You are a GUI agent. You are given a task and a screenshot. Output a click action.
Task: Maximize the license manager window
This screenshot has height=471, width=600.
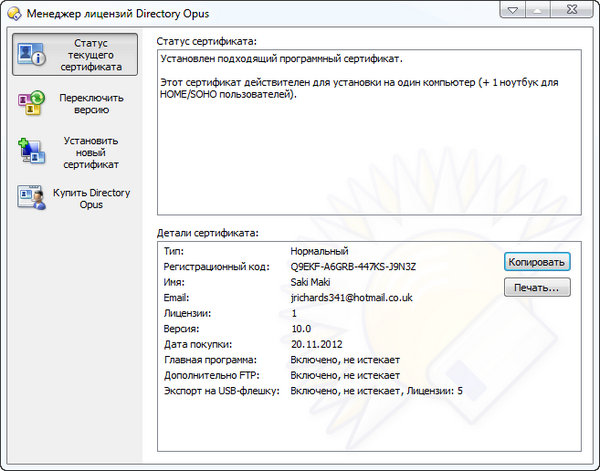(539, 10)
